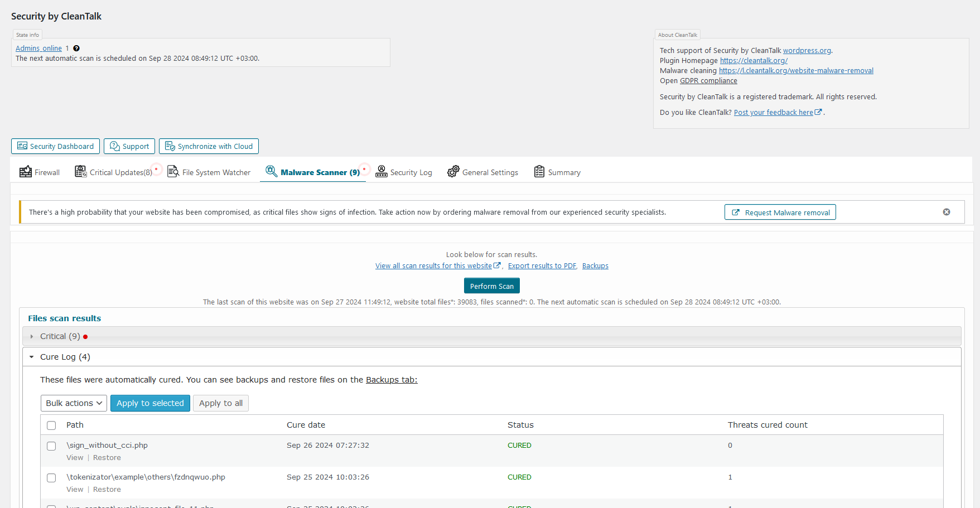Open the GDPR compliance link

click(x=708, y=80)
